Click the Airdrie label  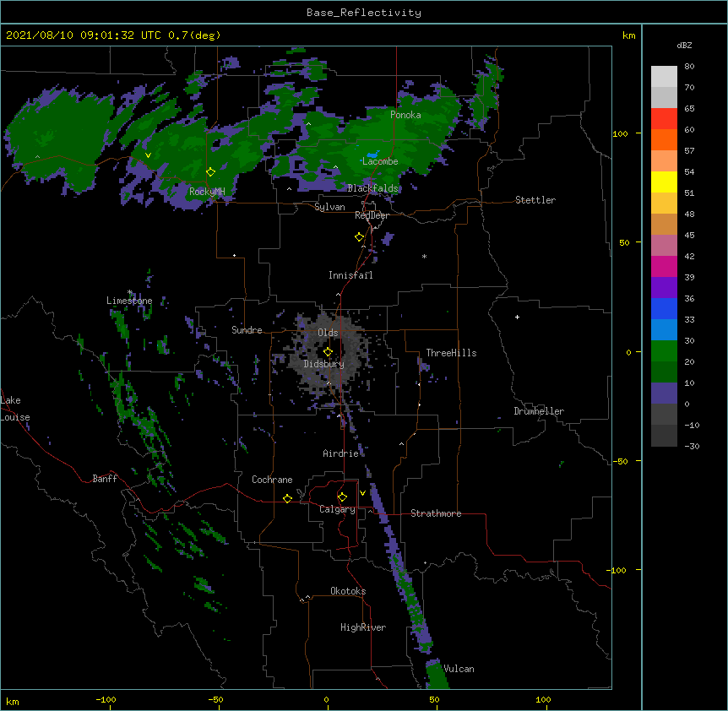[340, 453]
